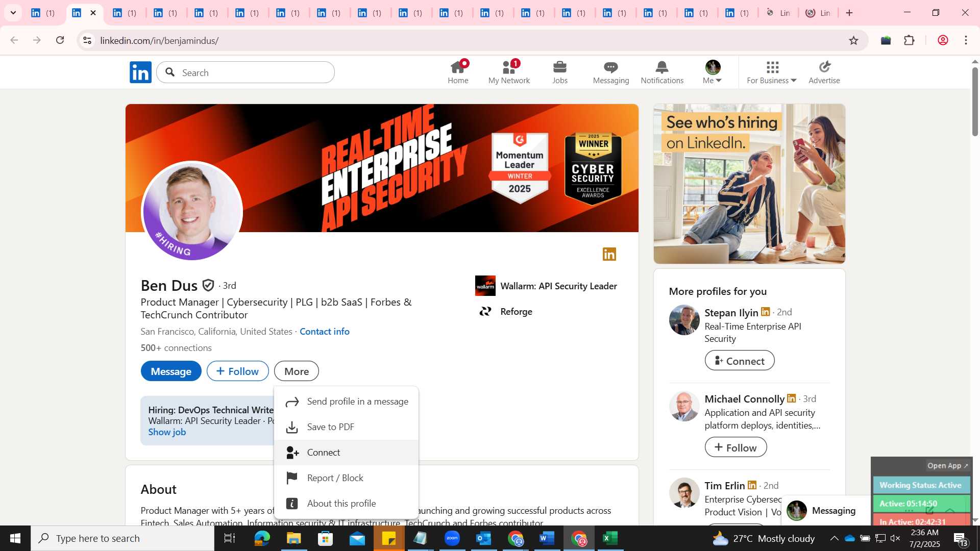Image resolution: width=980 pixels, height=551 pixels.
Task: Open Tim Erlin's profile name
Action: (724, 486)
